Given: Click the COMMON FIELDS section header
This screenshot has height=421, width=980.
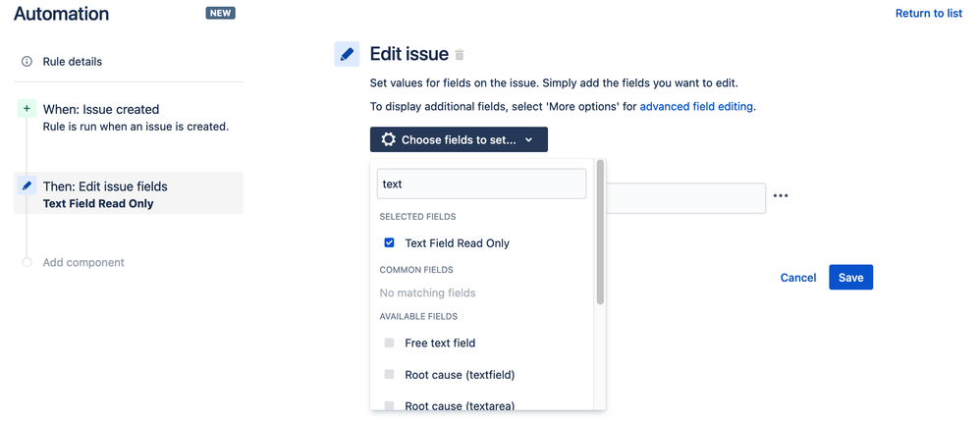Looking at the screenshot, I should [x=416, y=270].
